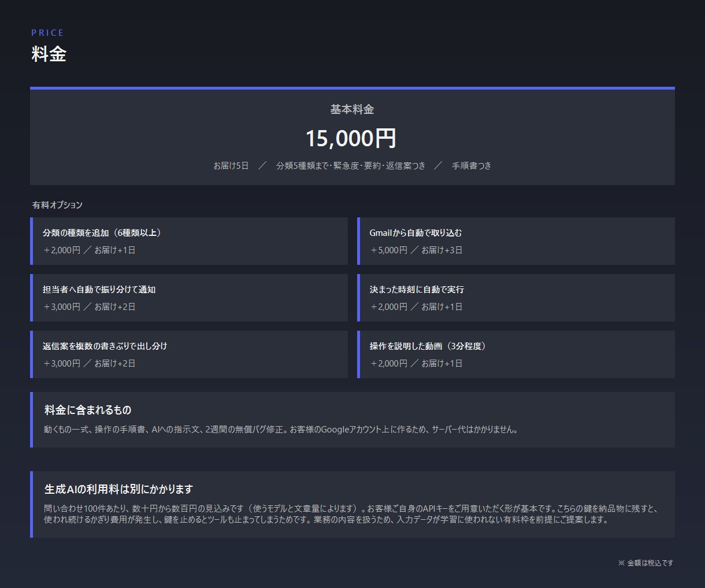Click the ※ 金額は税込です note
This screenshot has width=705, height=588.
[645, 563]
